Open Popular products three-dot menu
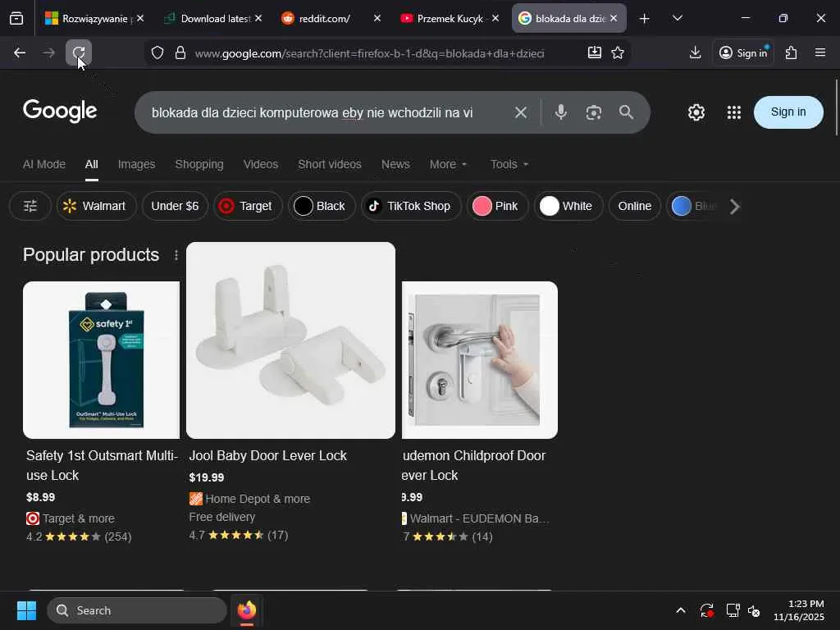Viewport: 840px width, 630px height. (x=176, y=256)
